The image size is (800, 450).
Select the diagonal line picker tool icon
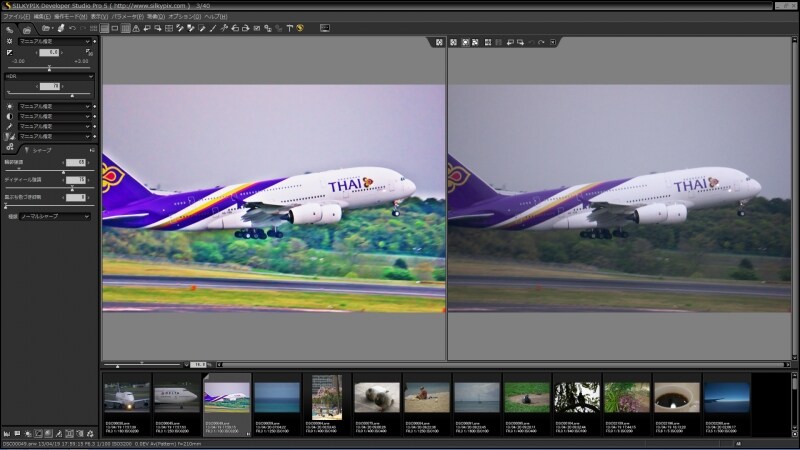(212, 28)
